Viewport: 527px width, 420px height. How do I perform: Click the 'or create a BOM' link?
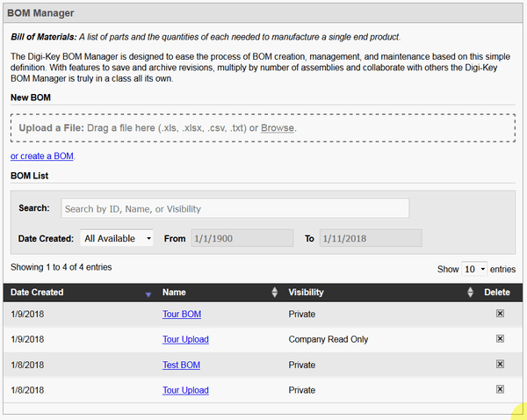(42, 156)
